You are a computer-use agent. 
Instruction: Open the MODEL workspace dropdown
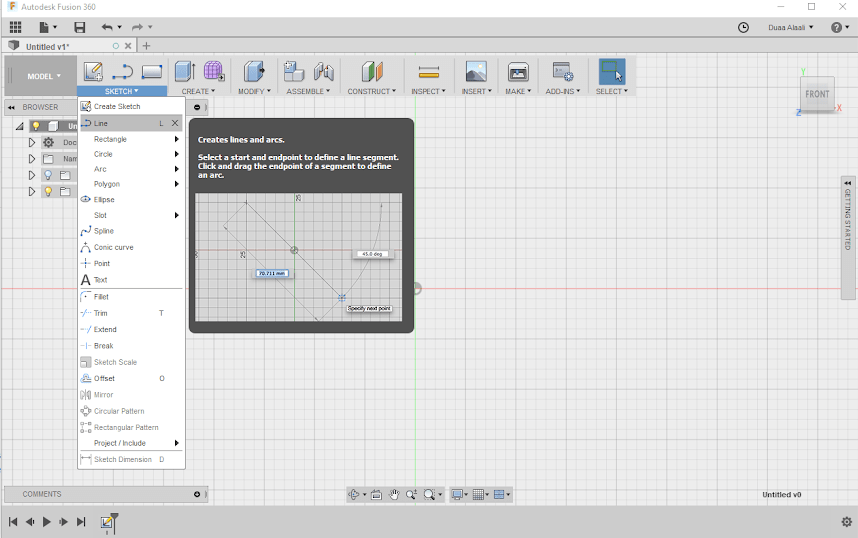point(44,76)
